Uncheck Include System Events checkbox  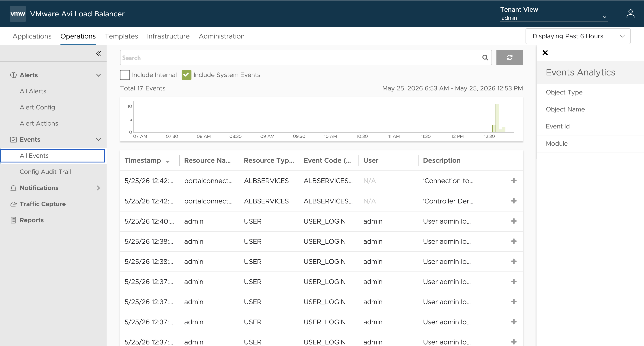click(x=186, y=75)
